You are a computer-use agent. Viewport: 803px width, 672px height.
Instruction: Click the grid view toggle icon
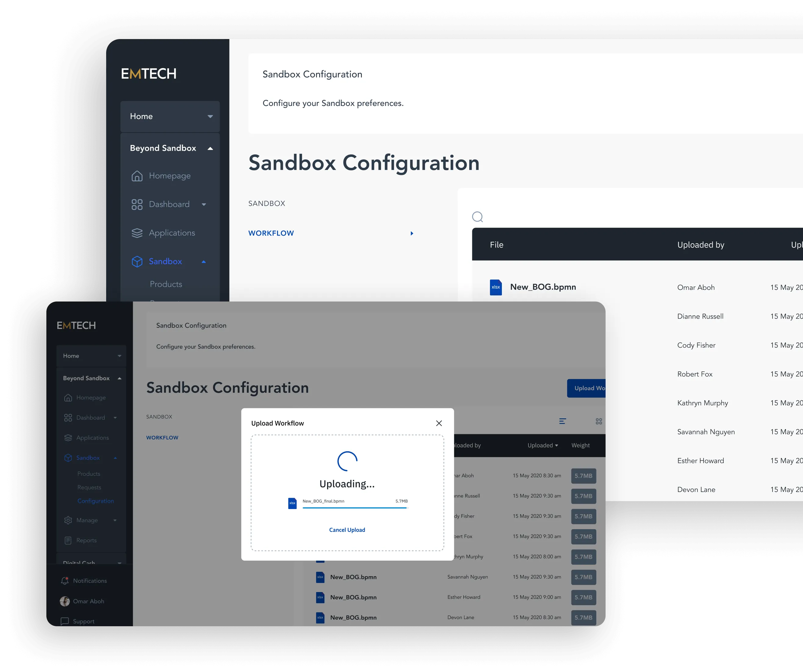click(x=599, y=421)
